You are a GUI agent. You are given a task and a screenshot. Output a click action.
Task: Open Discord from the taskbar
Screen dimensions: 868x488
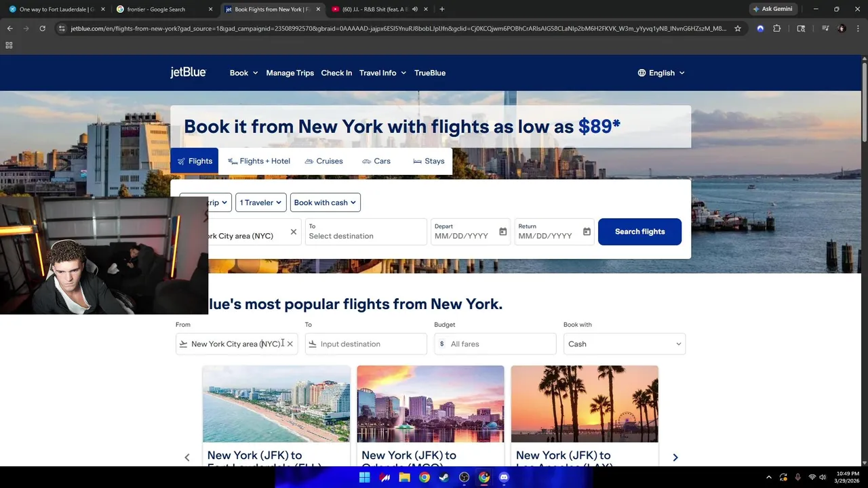pyautogui.click(x=504, y=477)
